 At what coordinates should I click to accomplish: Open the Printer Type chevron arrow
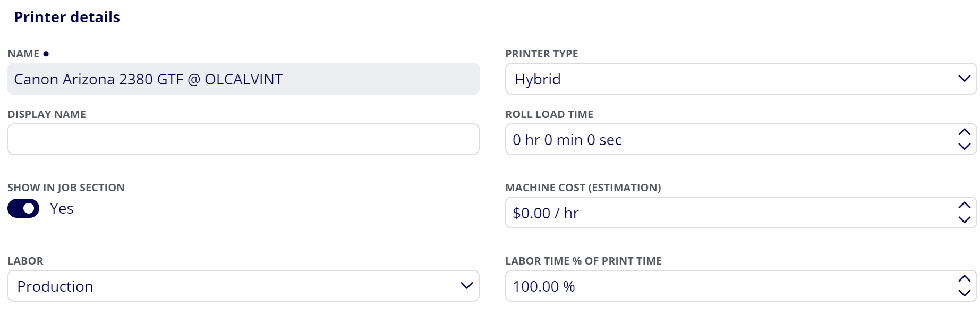click(964, 79)
